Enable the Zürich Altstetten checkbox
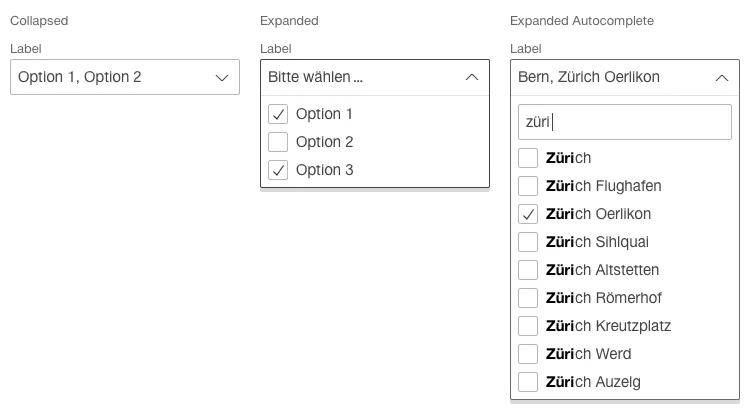This screenshot has width=750, height=414. tap(529, 270)
